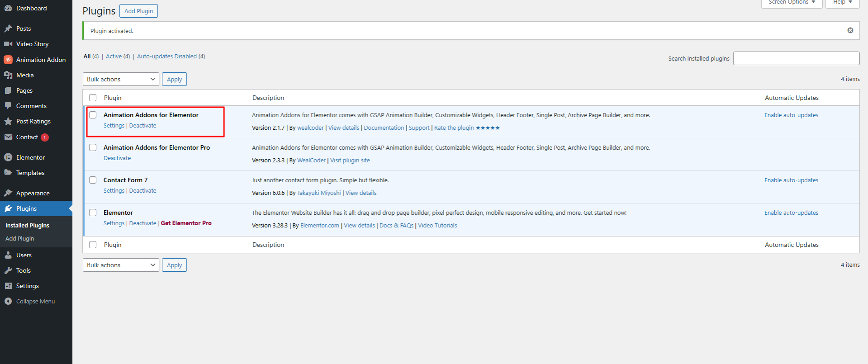Check the Contact Form 7 checkbox

click(93, 180)
